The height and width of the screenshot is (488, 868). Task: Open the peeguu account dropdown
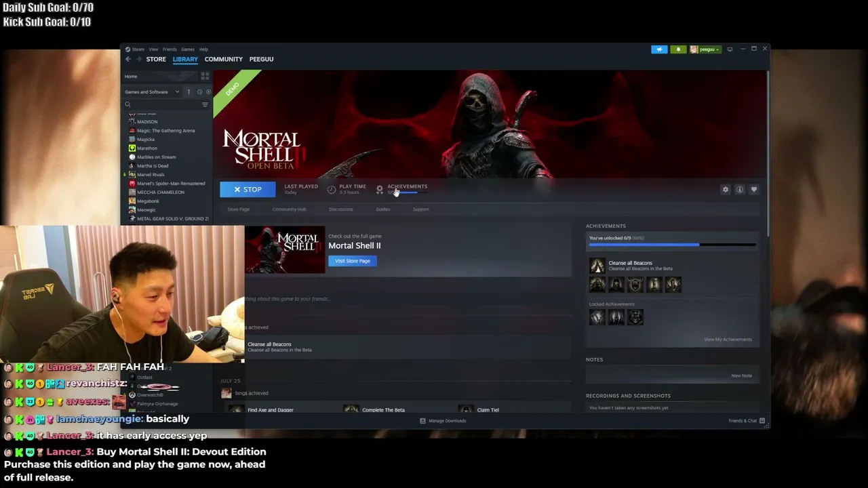tap(705, 49)
